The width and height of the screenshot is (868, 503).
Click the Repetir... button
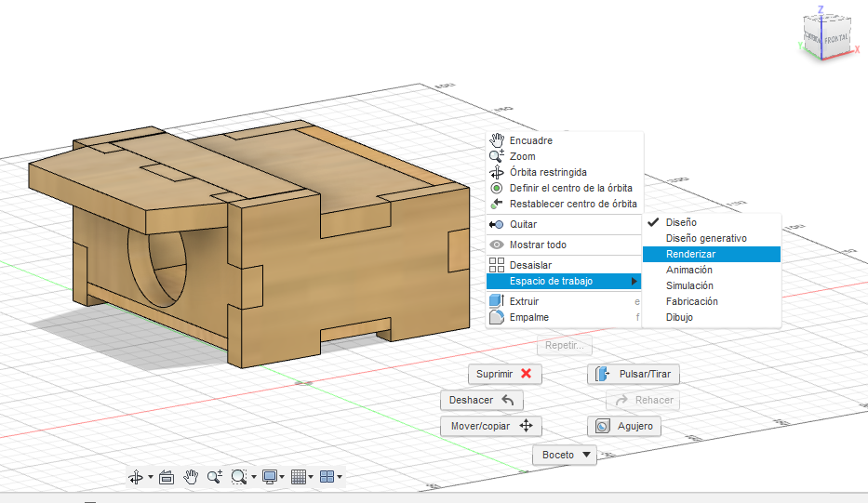564,345
